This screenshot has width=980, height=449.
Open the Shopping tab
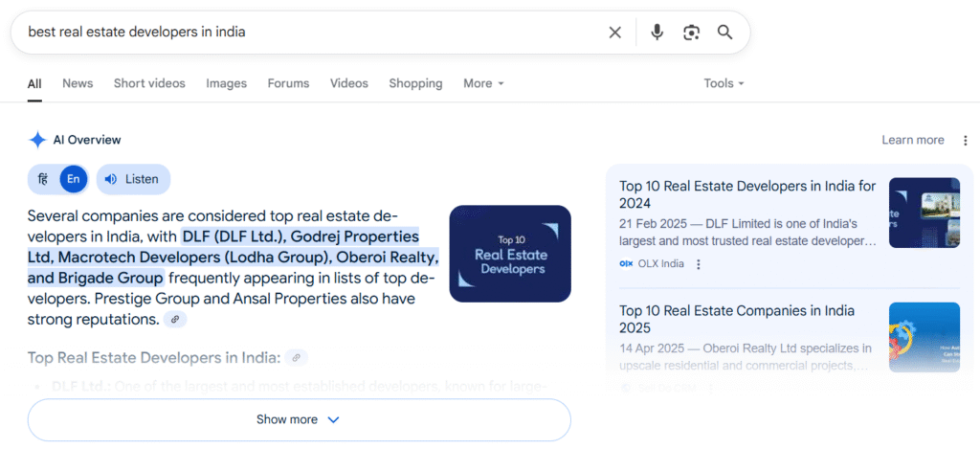click(415, 83)
